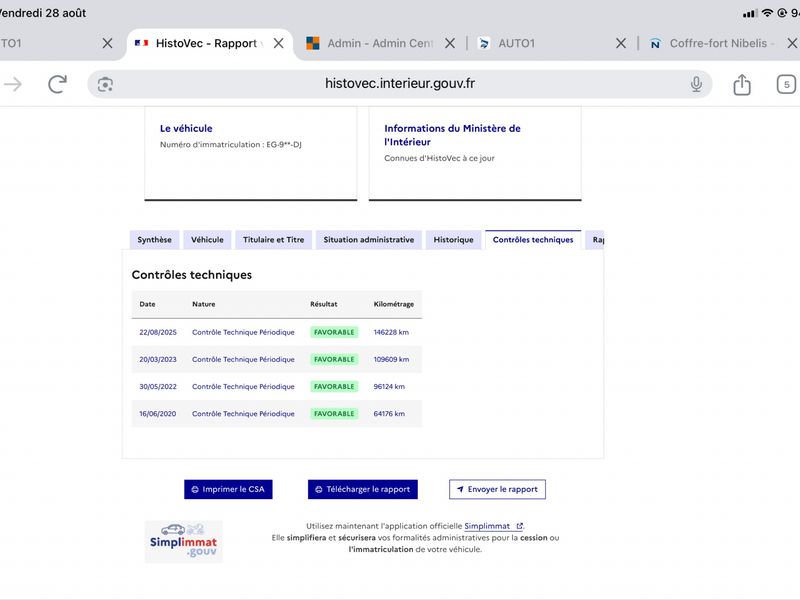This screenshot has height=600, width=800.
Task: Click the date 30/05/2022
Action: pyautogui.click(x=158, y=387)
